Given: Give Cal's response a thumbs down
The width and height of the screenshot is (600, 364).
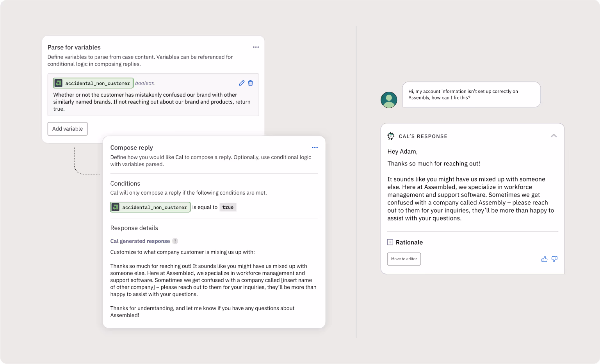Looking at the screenshot, I should (554, 259).
